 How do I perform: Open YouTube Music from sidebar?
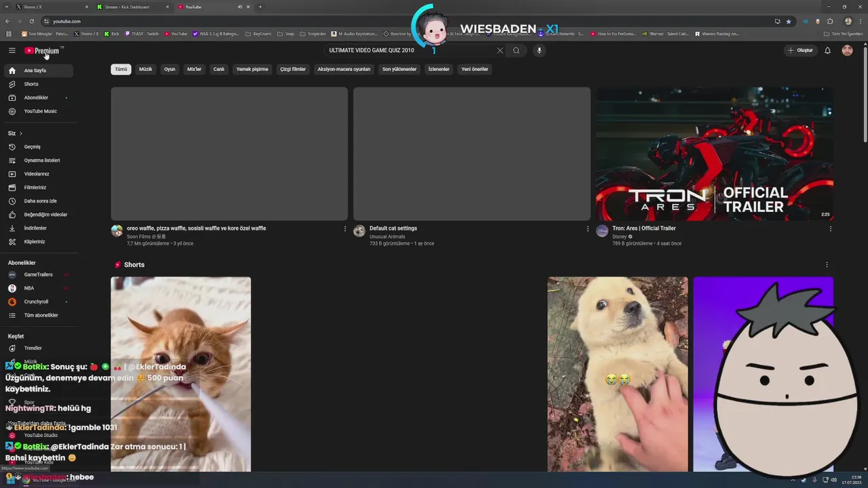(39, 111)
